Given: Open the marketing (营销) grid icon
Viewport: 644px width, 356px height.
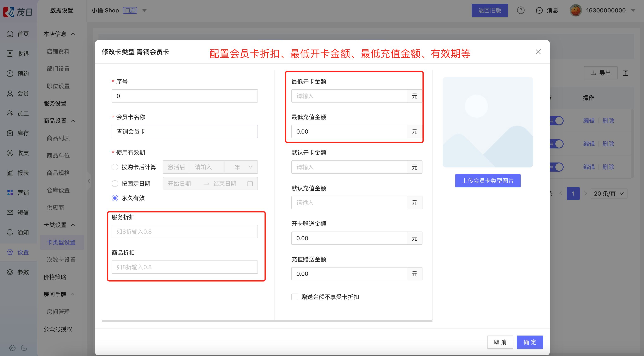Looking at the screenshot, I should click(x=10, y=192).
